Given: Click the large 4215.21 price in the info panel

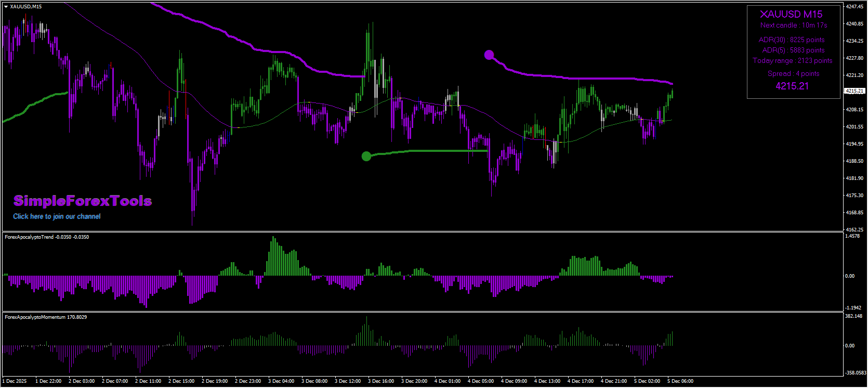Looking at the screenshot, I should point(792,86).
